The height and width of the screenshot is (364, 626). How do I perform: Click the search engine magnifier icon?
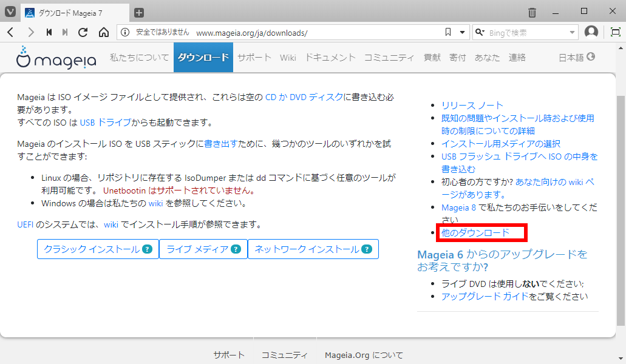pyautogui.click(x=480, y=32)
